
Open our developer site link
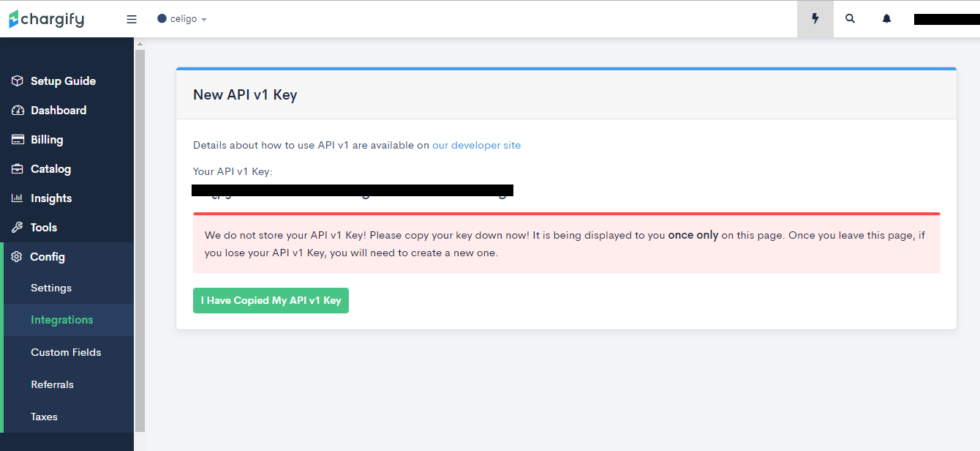[x=476, y=144]
